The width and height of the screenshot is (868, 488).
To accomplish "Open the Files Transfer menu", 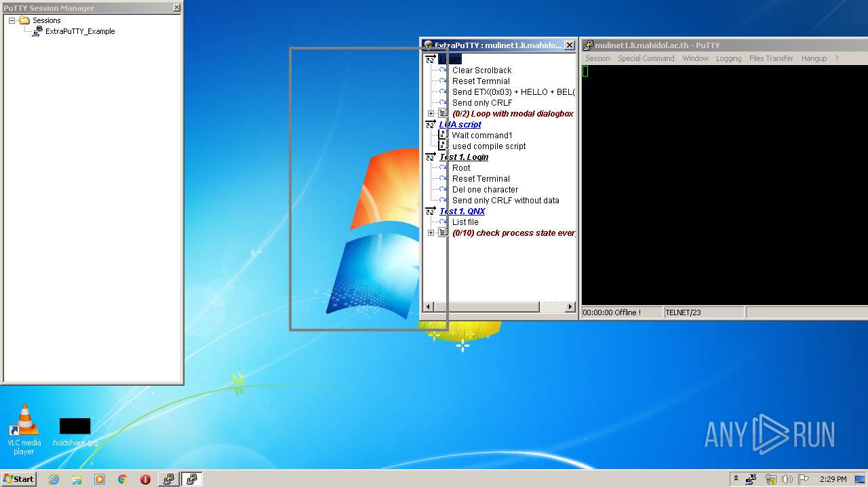I will [771, 58].
